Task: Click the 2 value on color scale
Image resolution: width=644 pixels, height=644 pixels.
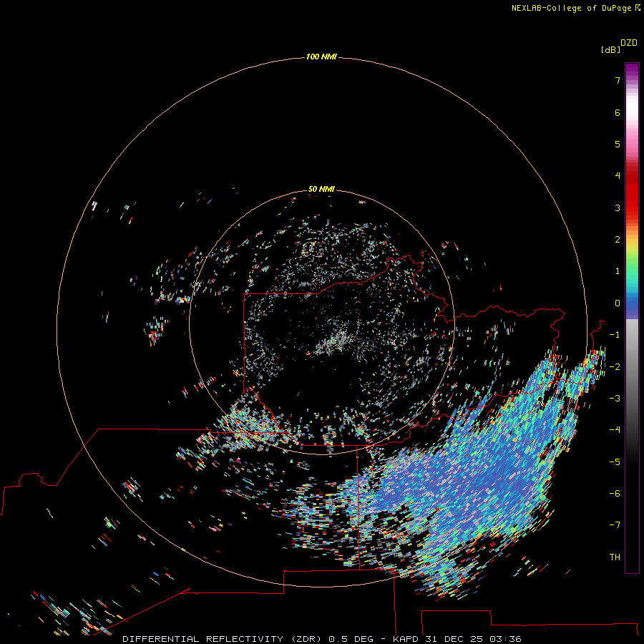Action: pos(618,240)
